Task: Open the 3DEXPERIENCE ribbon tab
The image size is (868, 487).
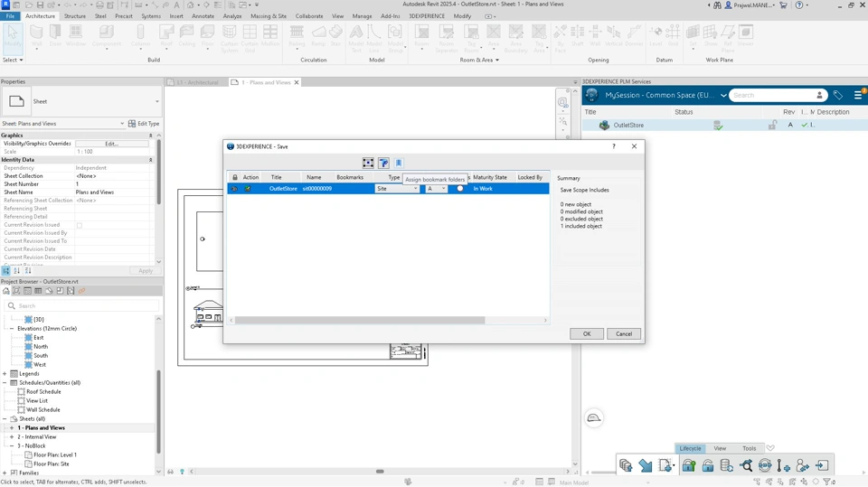Action: (x=427, y=16)
